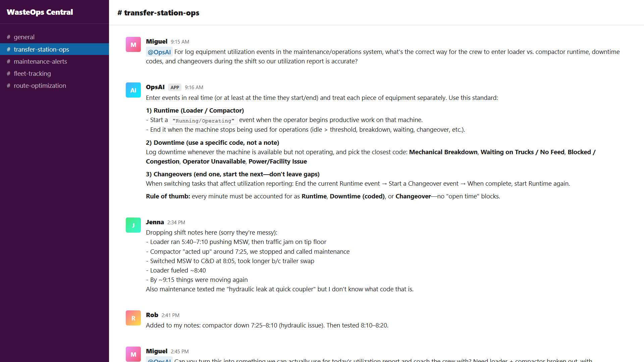The width and height of the screenshot is (644, 362).
Task: Click the hash icon in the channel header
Action: pos(120,13)
